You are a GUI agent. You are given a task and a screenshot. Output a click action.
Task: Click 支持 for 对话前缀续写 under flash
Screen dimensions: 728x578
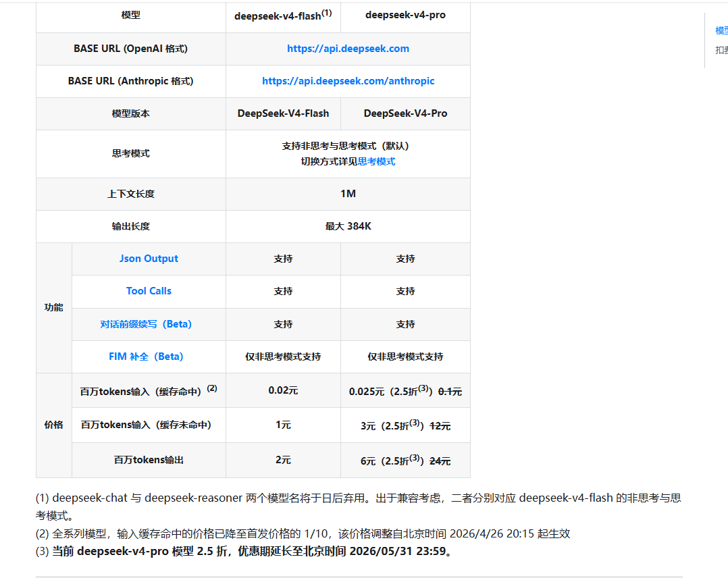pos(283,325)
